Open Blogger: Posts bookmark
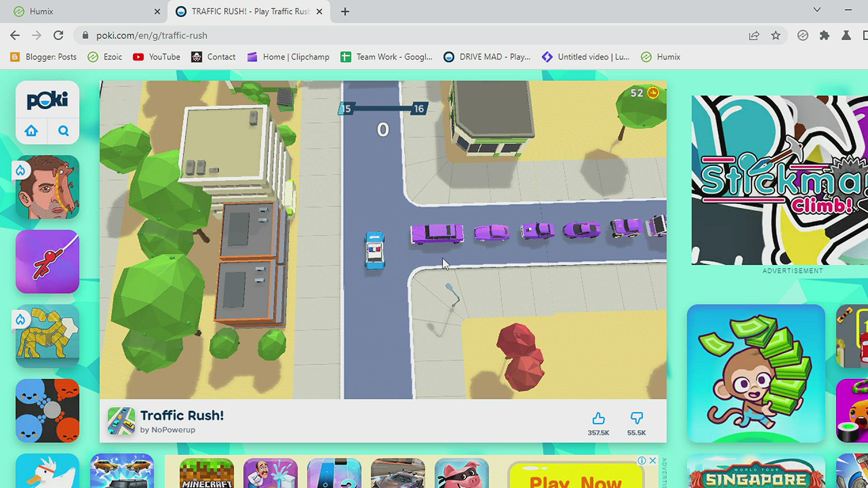The image size is (868, 488). pyautogui.click(x=43, y=57)
